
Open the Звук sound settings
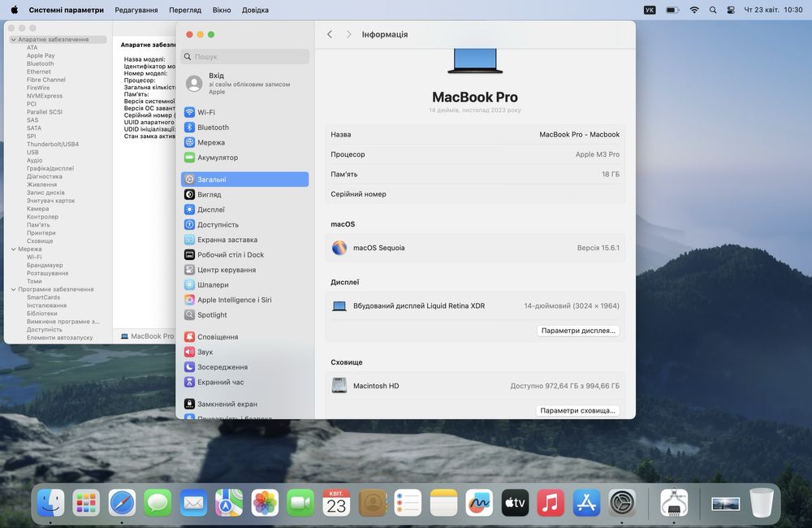(245, 352)
